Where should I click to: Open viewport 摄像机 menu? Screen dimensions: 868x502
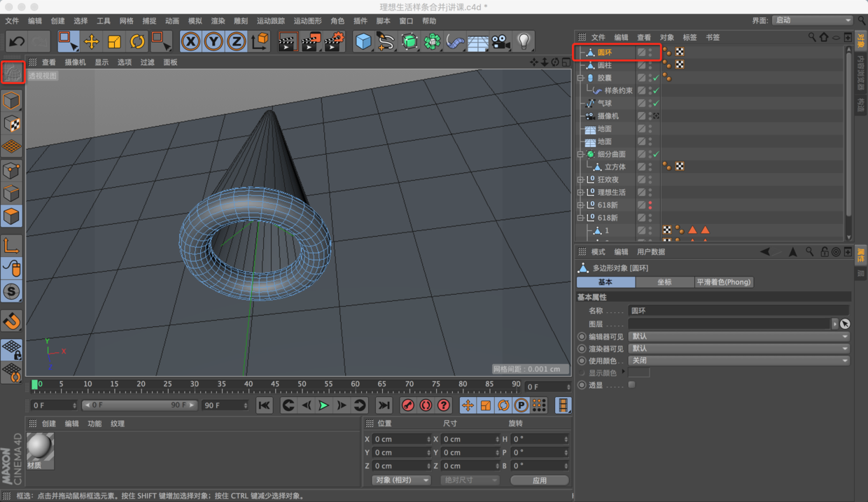click(76, 62)
